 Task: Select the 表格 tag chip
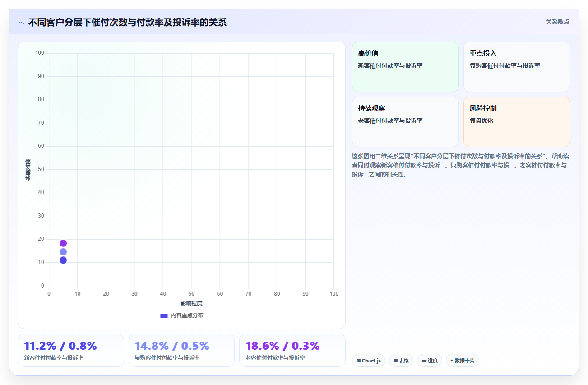tap(401, 361)
